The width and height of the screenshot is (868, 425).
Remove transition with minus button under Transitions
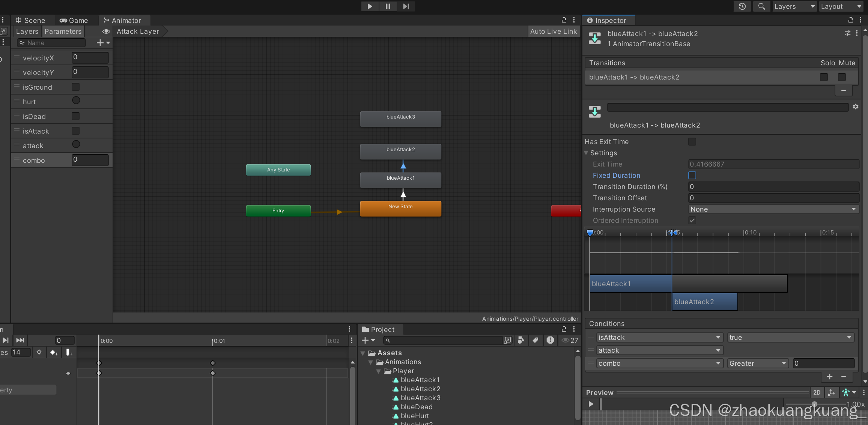(x=843, y=90)
